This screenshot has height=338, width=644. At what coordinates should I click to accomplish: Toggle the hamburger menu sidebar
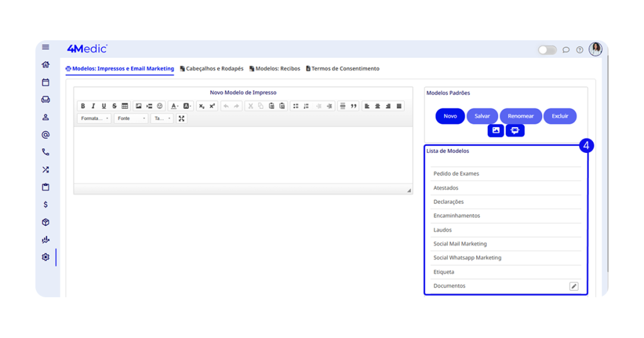pos(45,47)
